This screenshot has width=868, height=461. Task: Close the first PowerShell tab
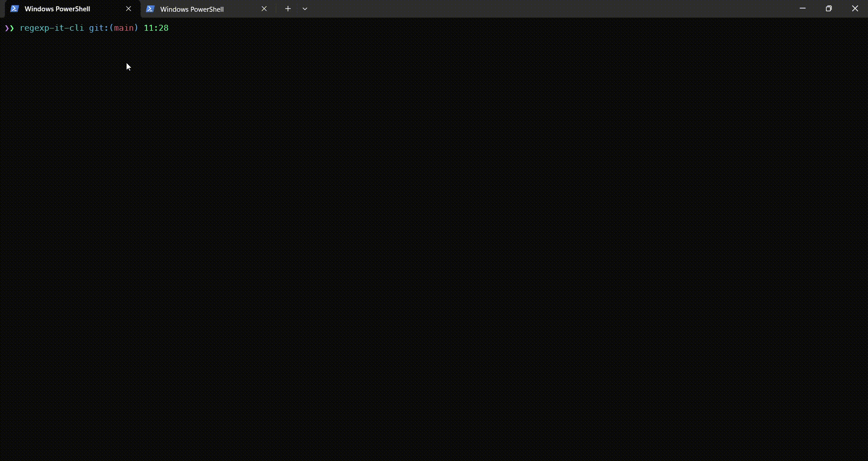point(128,9)
